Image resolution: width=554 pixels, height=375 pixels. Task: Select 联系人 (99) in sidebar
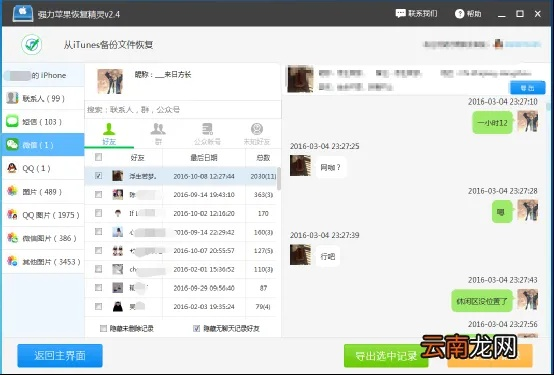(43, 98)
